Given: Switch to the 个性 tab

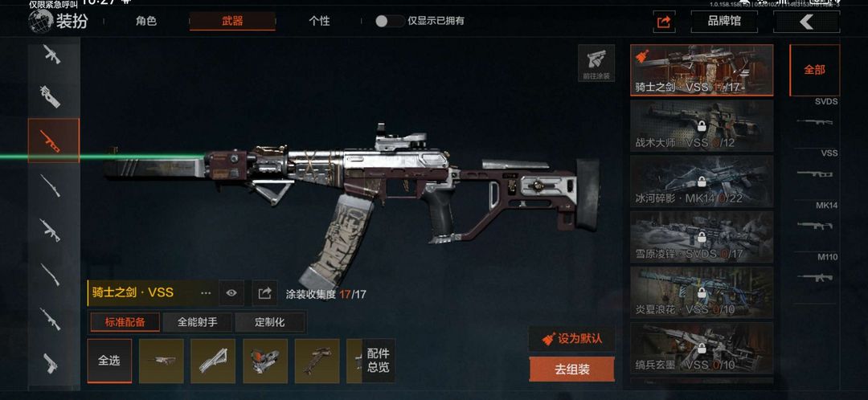Looking at the screenshot, I should 319,21.
